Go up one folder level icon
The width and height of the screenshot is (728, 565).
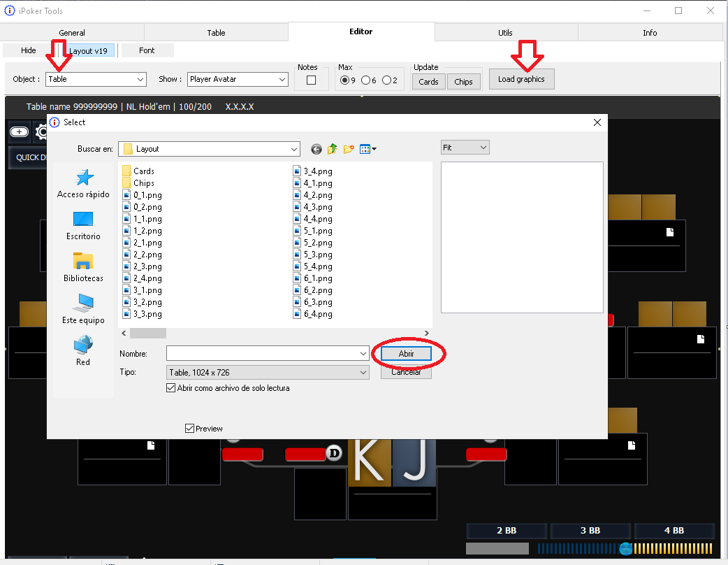click(332, 149)
